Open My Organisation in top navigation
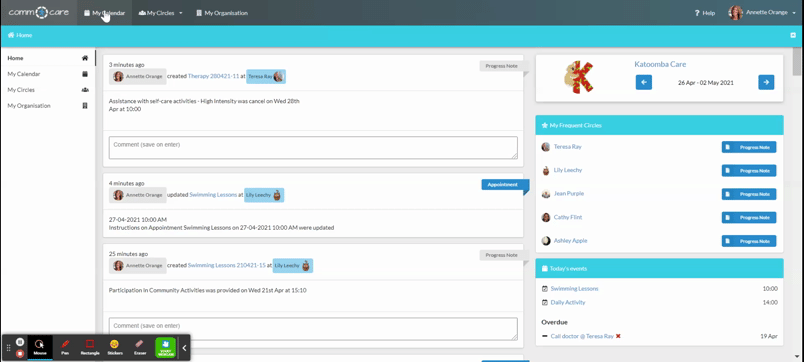This screenshot has width=804, height=362. coord(222,13)
